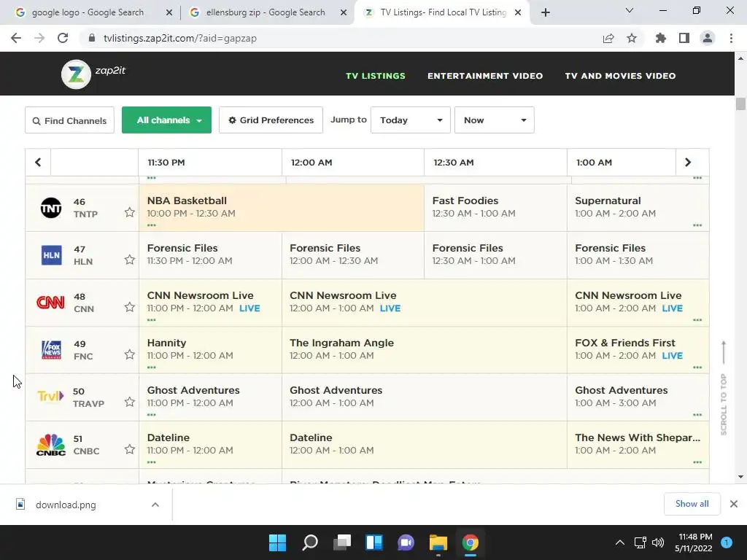Viewport: 747px width, 560px height.
Task: Open the Today day dropdown
Action: (x=411, y=120)
